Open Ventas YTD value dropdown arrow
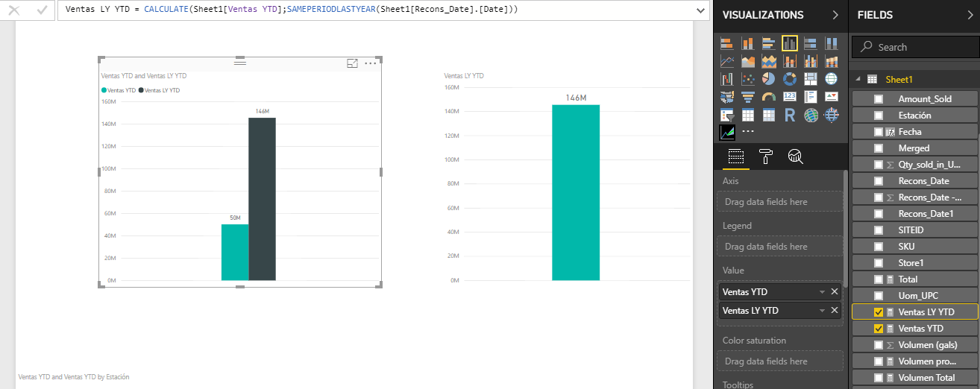Screen dimensions: 980x389 (822, 292)
